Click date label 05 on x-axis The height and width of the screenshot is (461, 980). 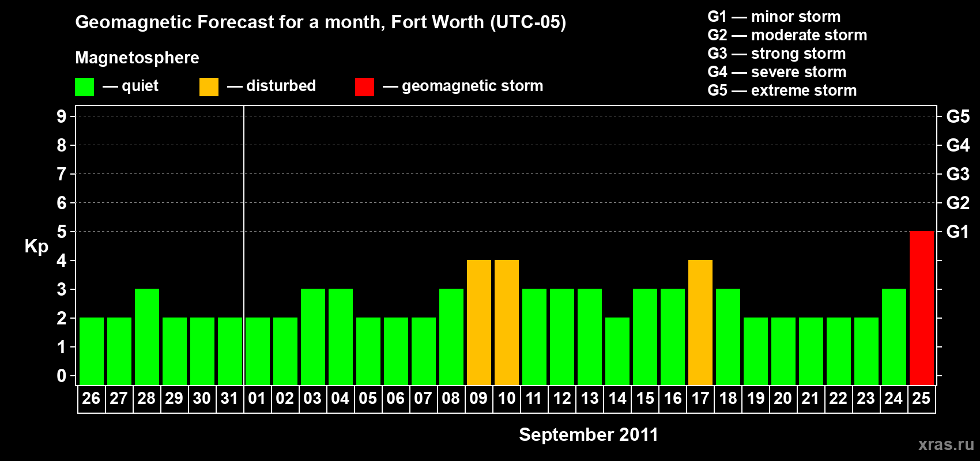tap(368, 399)
